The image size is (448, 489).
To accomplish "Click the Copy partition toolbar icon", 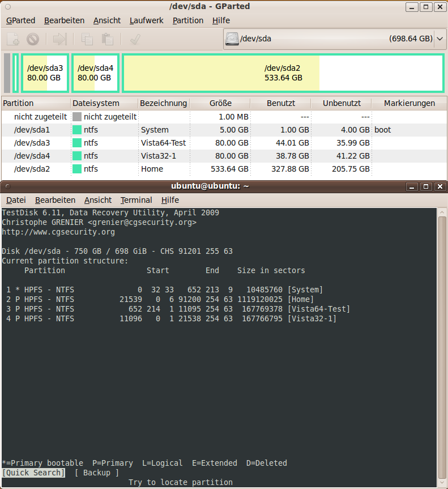I will coord(87,39).
